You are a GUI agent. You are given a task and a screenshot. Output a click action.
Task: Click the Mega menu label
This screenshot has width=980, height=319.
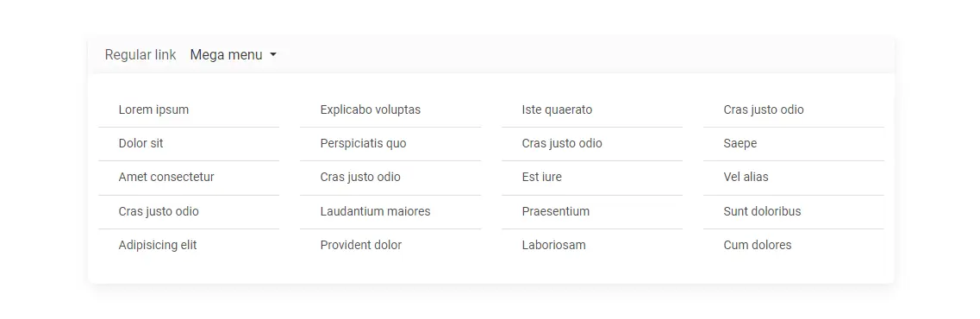(x=226, y=55)
